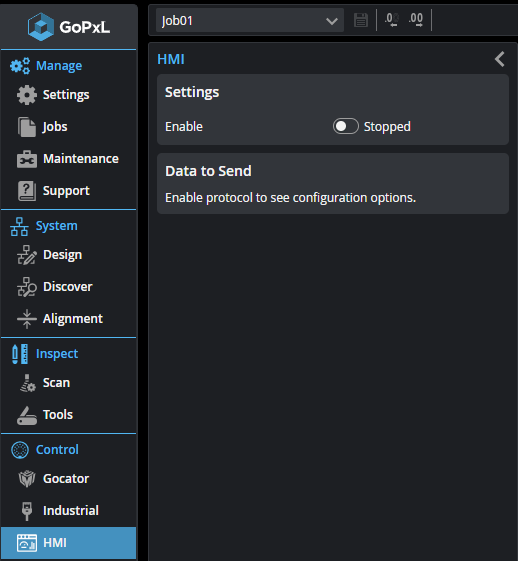The height and width of the screenshot is (561, 518).
Task: Open Settings via the gear icon
Action: tap(27, 95)
